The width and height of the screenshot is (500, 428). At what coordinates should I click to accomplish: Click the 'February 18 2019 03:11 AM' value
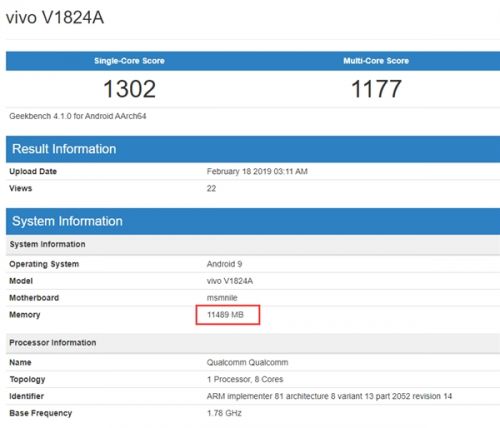click(x=257, y=171)
